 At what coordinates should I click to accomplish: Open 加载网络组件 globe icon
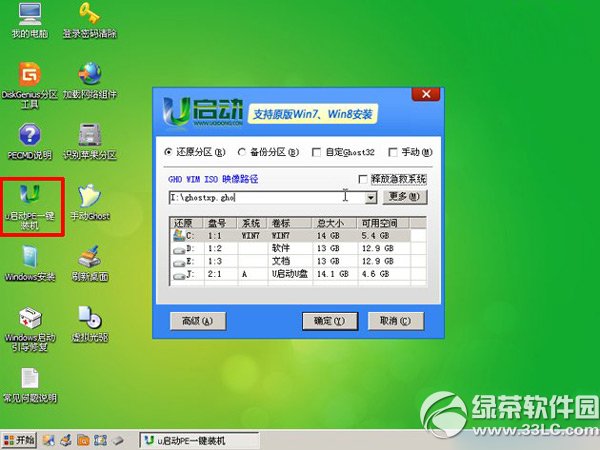[x=90, y=80]
